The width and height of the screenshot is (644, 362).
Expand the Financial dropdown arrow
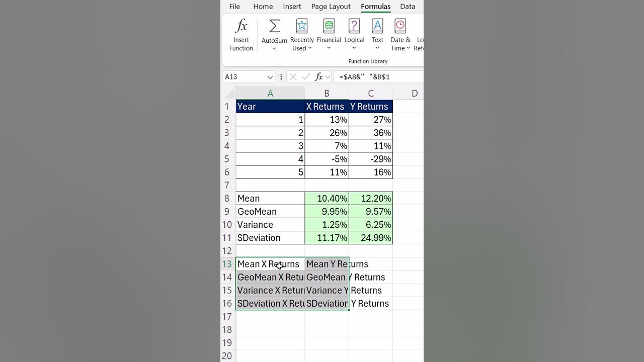(329, 48)
